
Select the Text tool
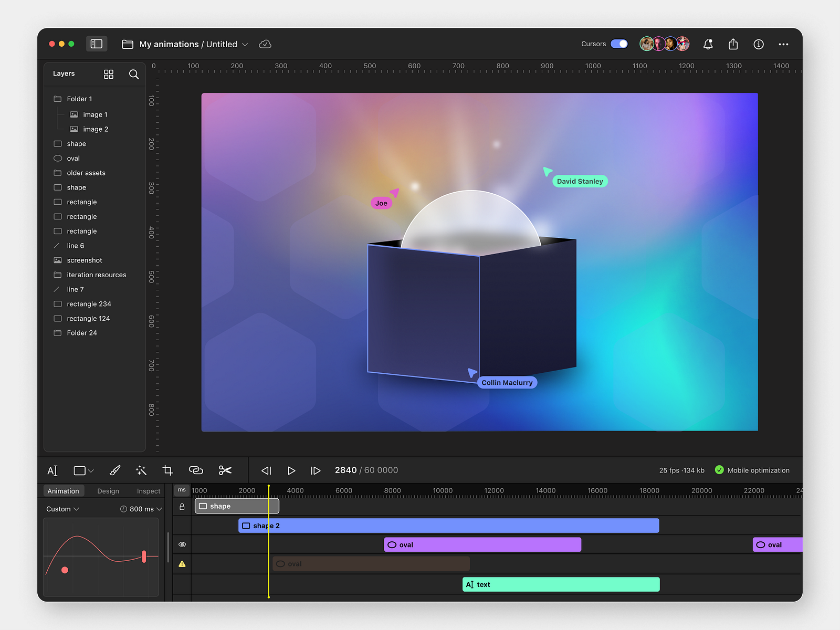click(x=52, y=470)
